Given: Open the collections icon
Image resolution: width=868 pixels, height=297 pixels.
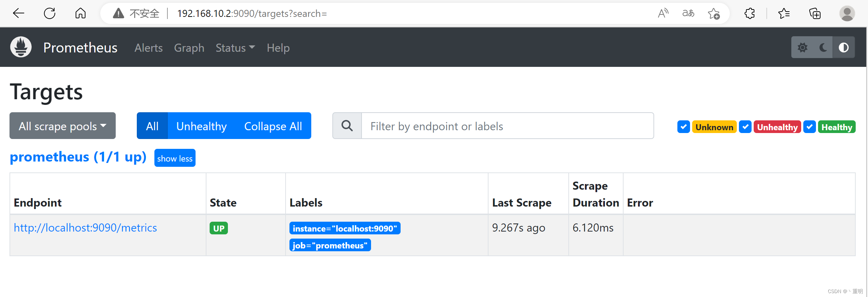Looking at the screenshot, I should click(x=815, y=13).
